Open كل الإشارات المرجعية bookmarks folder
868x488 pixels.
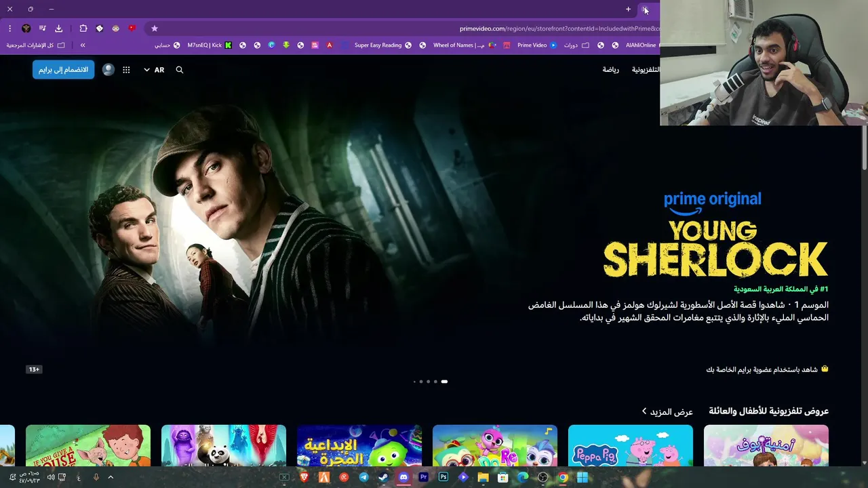(x=36, y=45)
